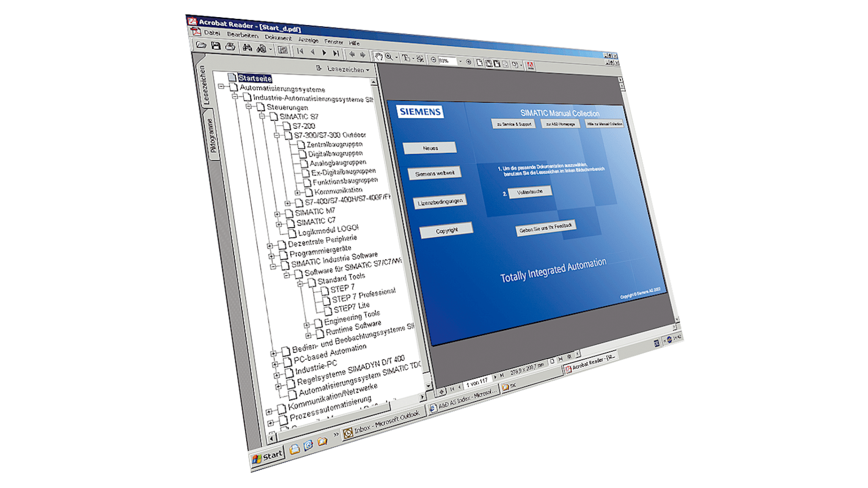Click the Find binoculars icon

248,47
